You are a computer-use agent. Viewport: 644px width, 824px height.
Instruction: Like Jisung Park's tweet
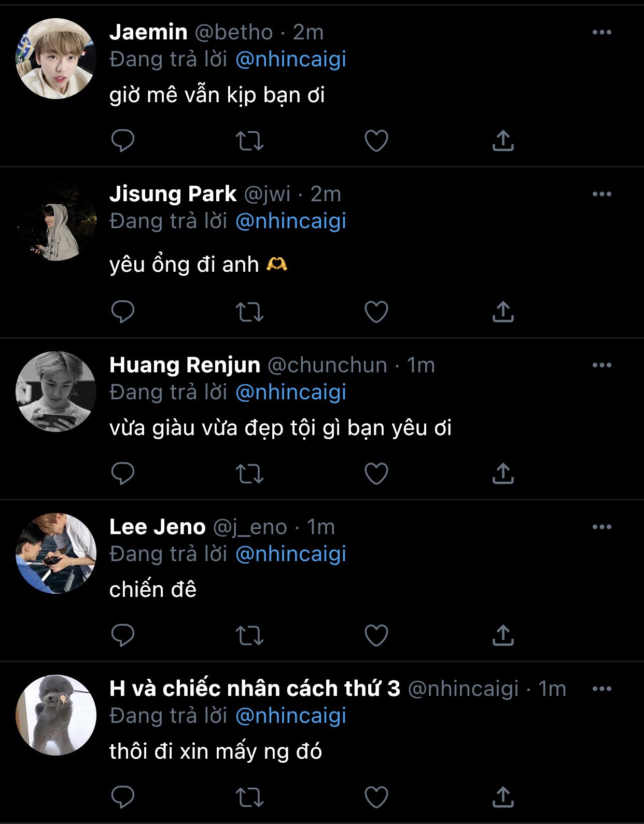point(376,312)
